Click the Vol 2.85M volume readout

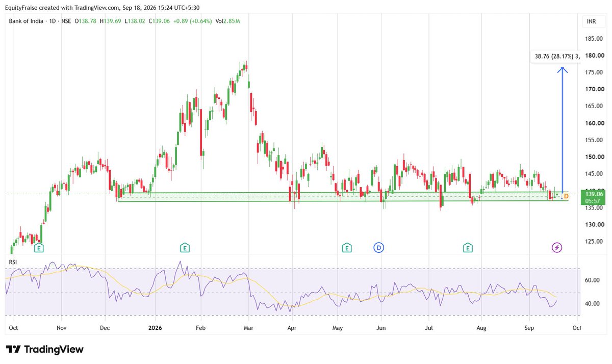(227, 21)
